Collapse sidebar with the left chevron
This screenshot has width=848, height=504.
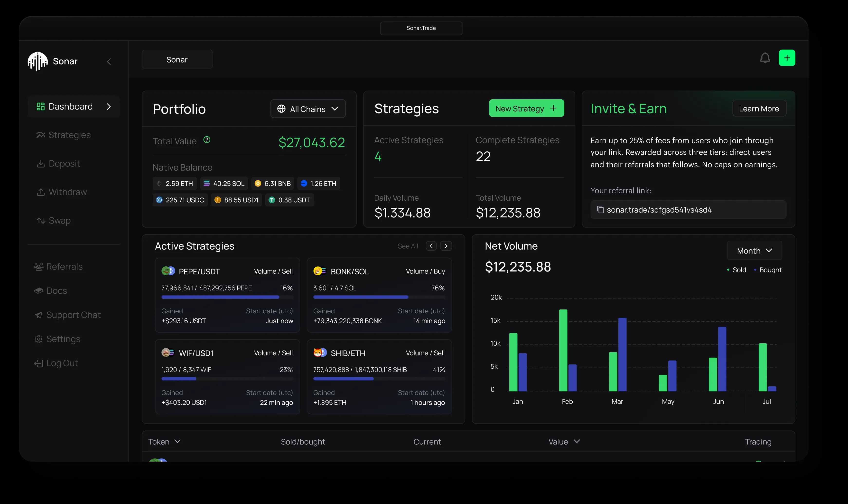pos(109,61)
